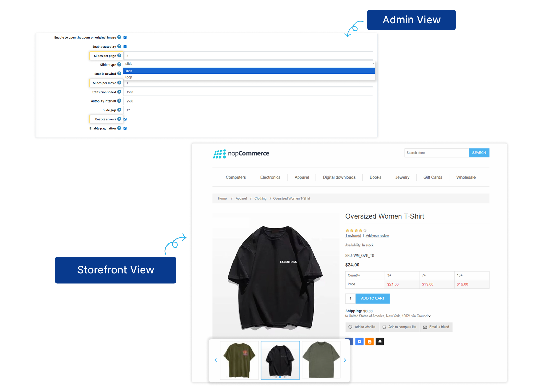Open Digital downloads category
This screenshot has width=540, height=392.
click(339, 177)
